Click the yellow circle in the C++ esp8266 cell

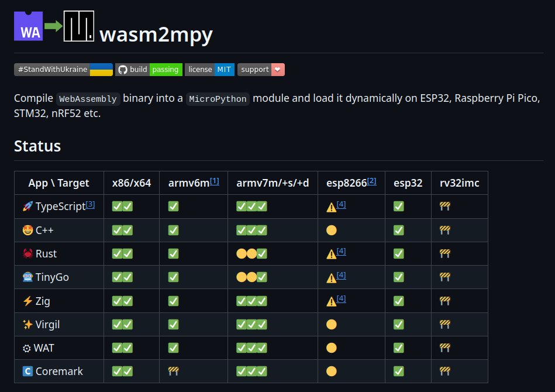click(331, 230)
